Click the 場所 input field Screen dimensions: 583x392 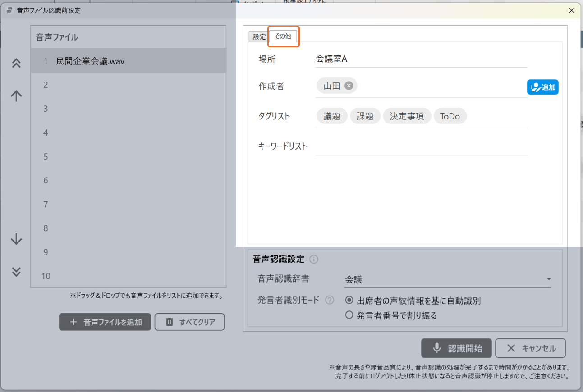point(421,59)
